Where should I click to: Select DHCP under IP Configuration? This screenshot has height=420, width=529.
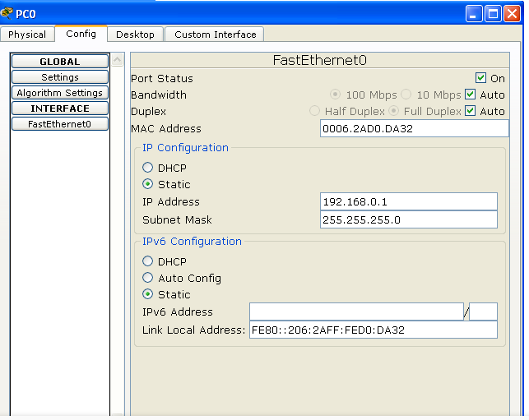point(147,168)
